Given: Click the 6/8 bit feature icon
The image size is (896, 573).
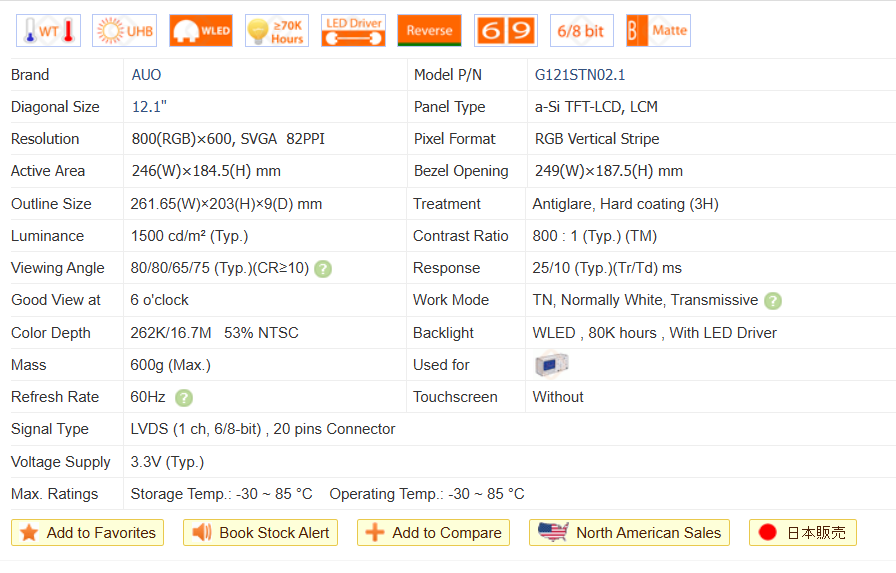Looking at the screenshot, I should (581, 31).
